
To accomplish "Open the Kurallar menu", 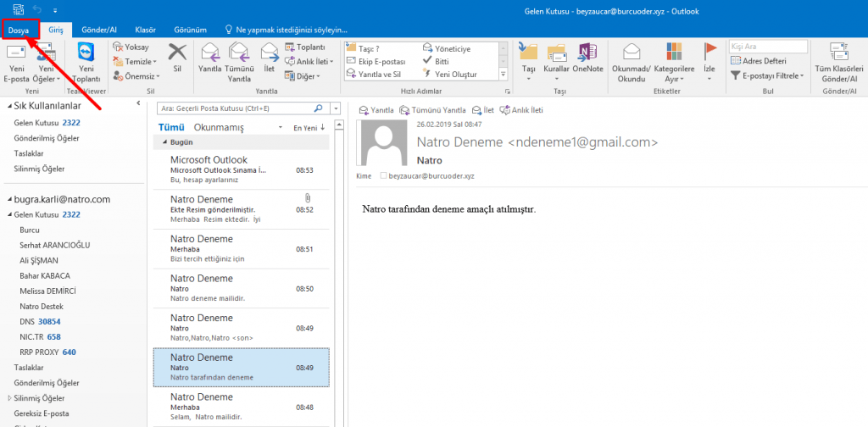I will pyautogui.click(x=556, y=63).
